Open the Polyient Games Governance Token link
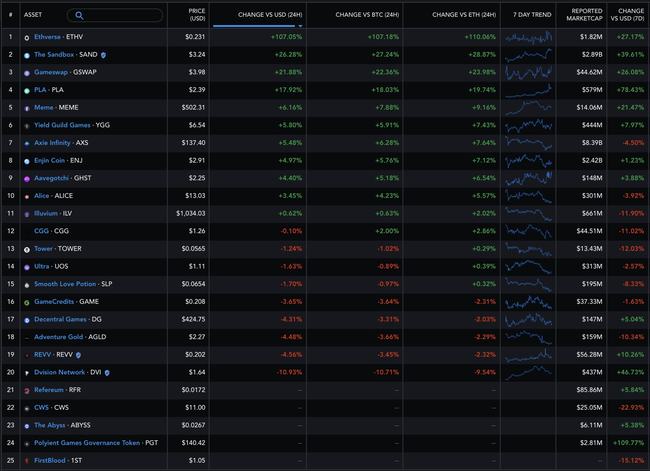650x471 pixels. coord(87,443)
